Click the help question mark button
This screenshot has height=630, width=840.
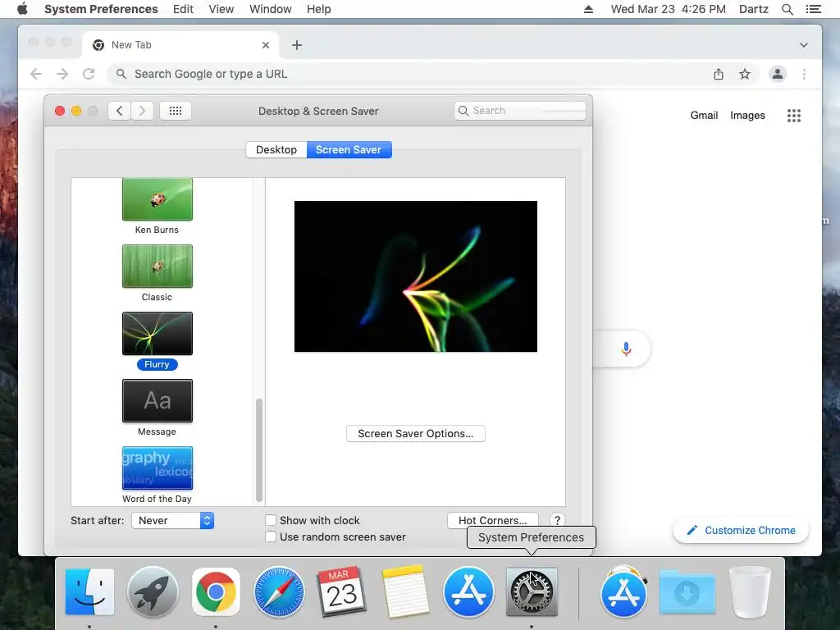pyautogui.click(x=557, y=520)
